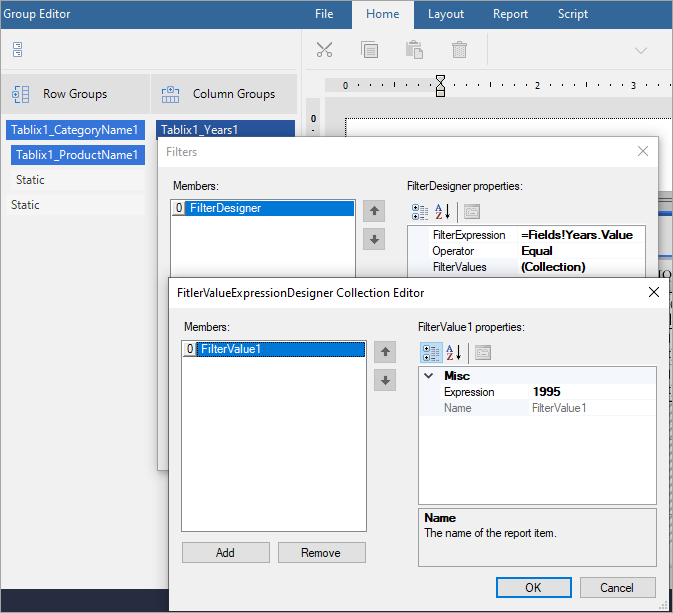673x613 pixels.
Task: Click the Expression value 1995
Action: point(591,391)
